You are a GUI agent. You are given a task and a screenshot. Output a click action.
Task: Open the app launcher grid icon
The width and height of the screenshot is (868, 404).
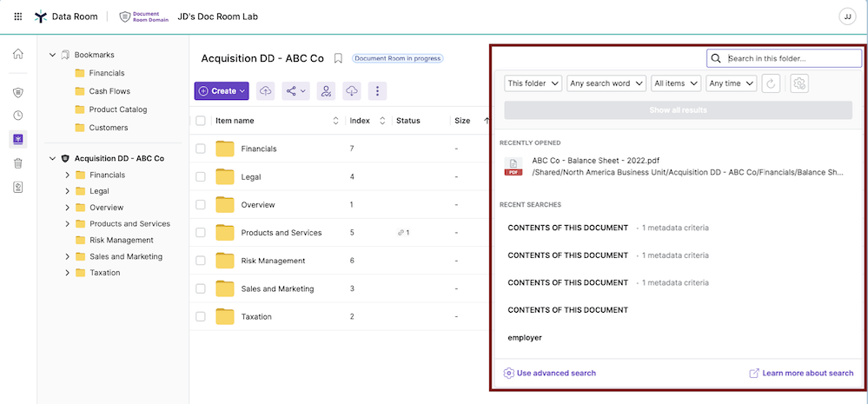point(17,17)
